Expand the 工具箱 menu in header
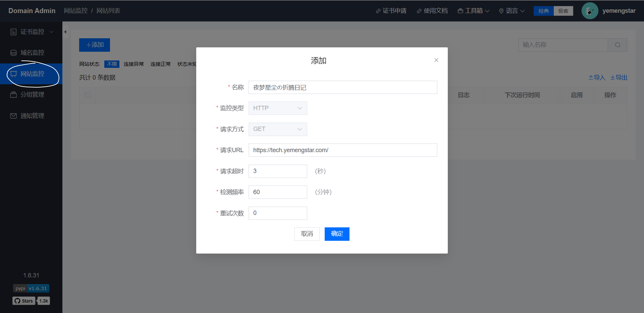This screenshot has height=313, width=644. [x=473, y=11]
